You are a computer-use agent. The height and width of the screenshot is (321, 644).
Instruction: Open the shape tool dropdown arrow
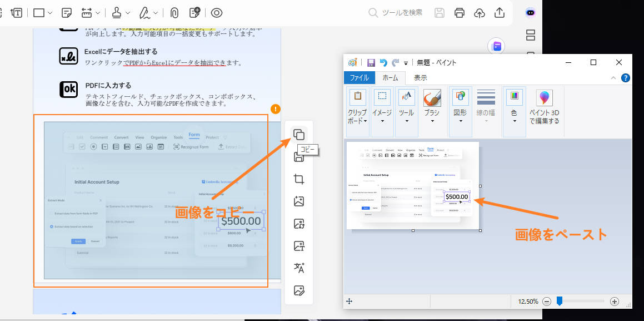coord(51,12)
